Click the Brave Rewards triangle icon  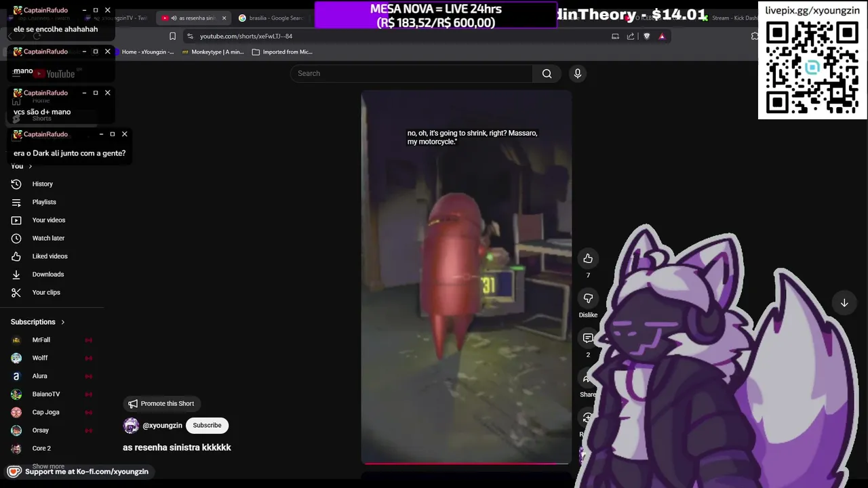click(x=662, y=36)
